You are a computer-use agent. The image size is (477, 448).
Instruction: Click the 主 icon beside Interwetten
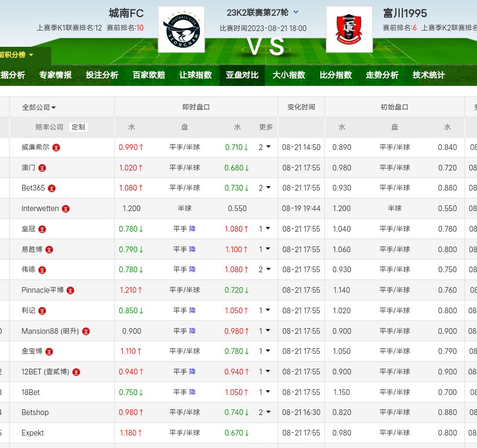coord(66,209)
